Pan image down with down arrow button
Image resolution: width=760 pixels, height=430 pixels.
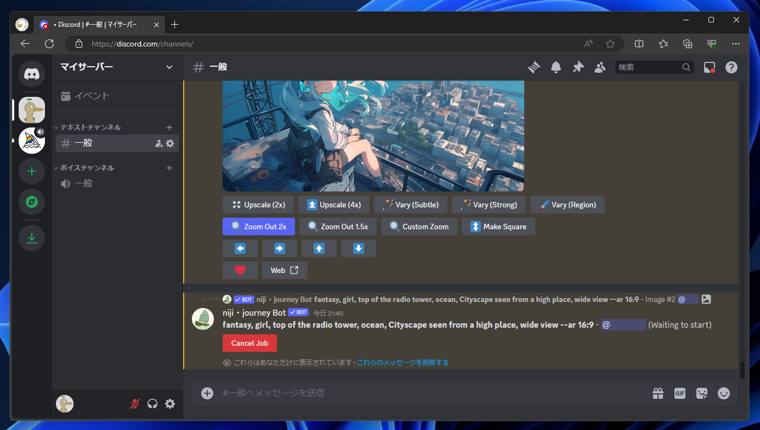(x=358, y=248)
